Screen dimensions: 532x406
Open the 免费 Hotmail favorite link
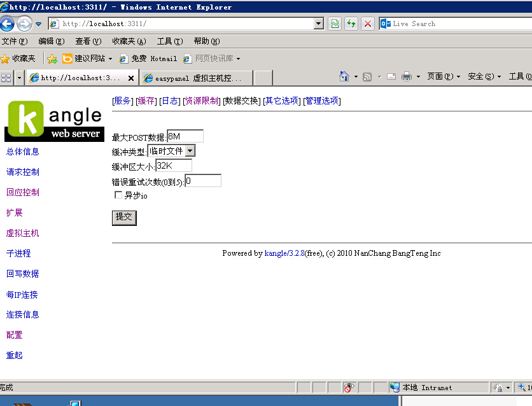(148, 59)
